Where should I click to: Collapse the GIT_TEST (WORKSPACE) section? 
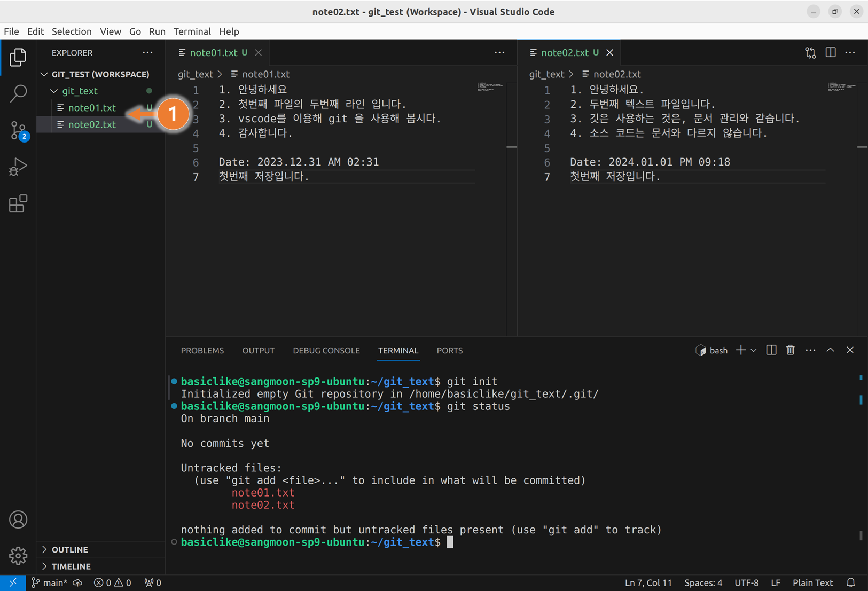pos(100,74)
